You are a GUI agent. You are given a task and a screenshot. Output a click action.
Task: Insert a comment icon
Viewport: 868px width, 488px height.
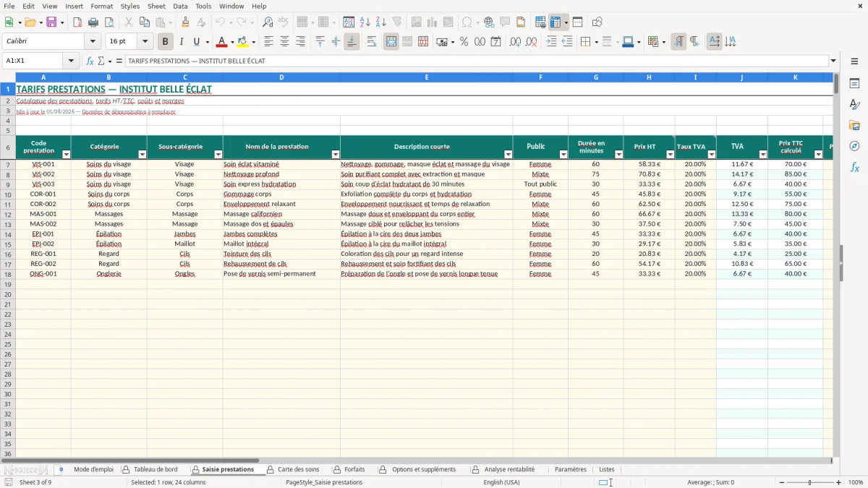[x=505, y=22]
